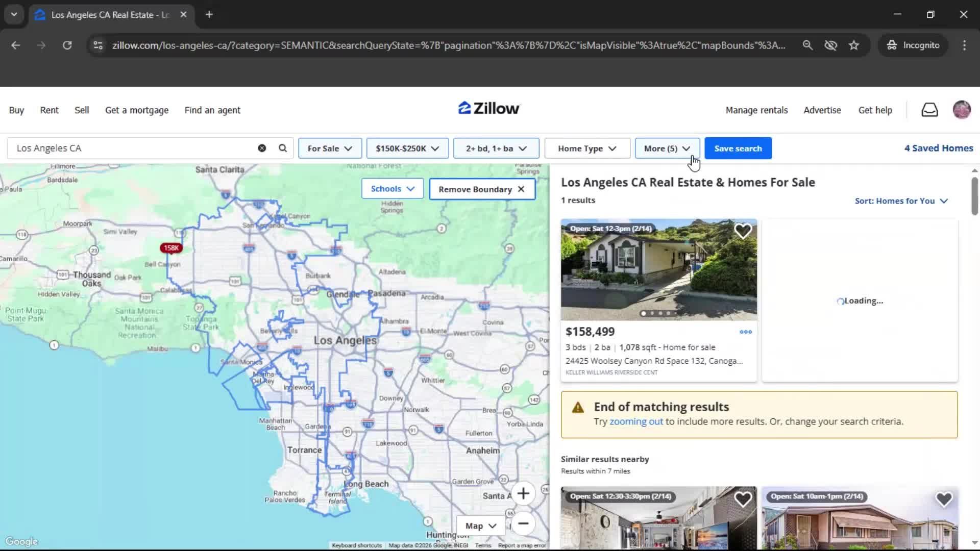Open the Get a mortgage menu item
Screen dimensions: 980x551
pyautogui.click(x=136, y=110)
